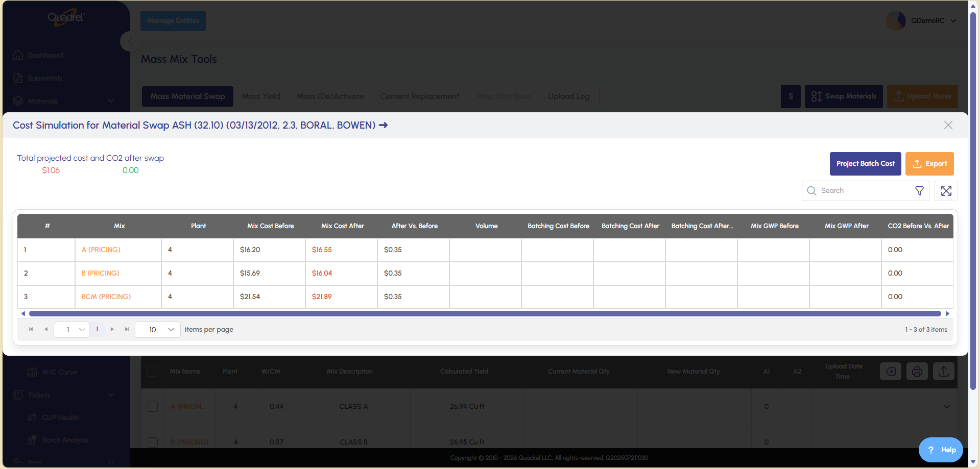Toggle the select-all checkbox in mix table header
This screenshot has height=469, width=980.
coord(152,372)
